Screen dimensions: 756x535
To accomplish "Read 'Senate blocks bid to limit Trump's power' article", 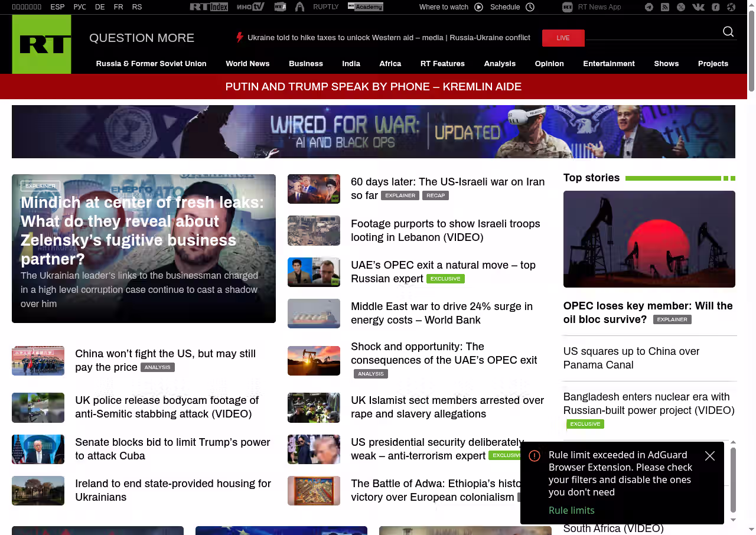I will click(172, 449).
